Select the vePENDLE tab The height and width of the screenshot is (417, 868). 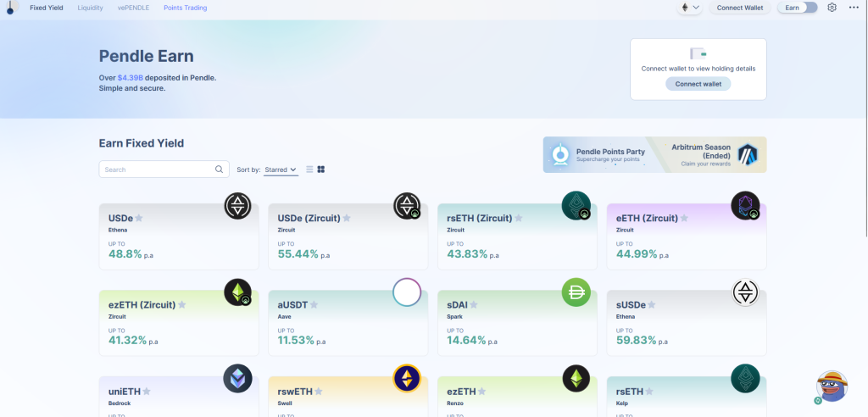click(133, 8)
